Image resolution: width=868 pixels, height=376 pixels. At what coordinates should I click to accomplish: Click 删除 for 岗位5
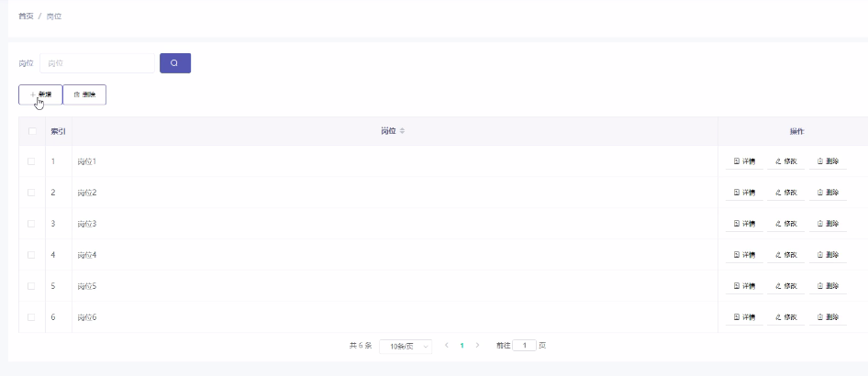click(829, 286)
